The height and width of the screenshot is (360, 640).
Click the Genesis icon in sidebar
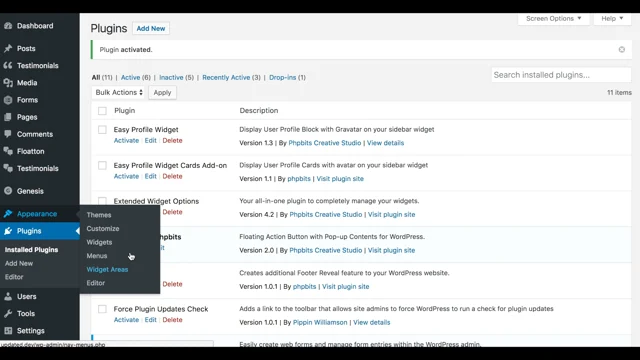coord(8,191)
